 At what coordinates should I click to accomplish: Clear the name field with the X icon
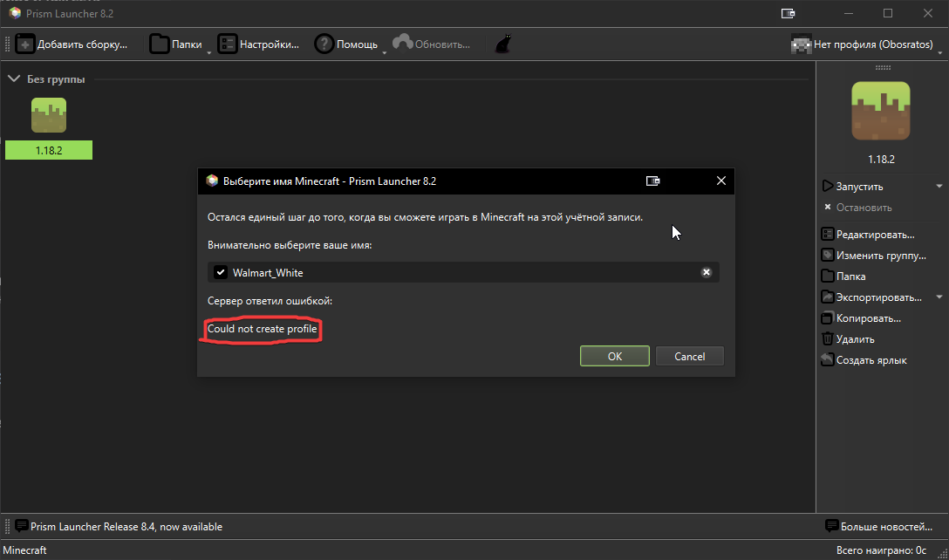[x=707, y=272]
